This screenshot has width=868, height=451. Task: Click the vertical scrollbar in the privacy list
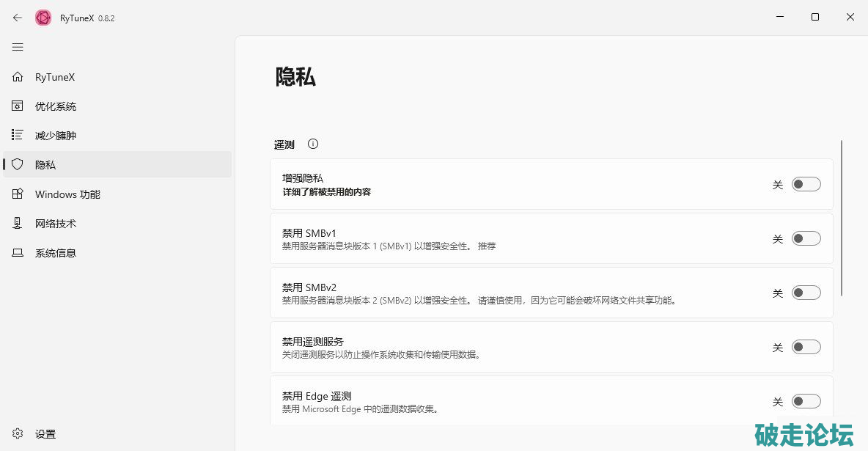[x=842, y=219]
